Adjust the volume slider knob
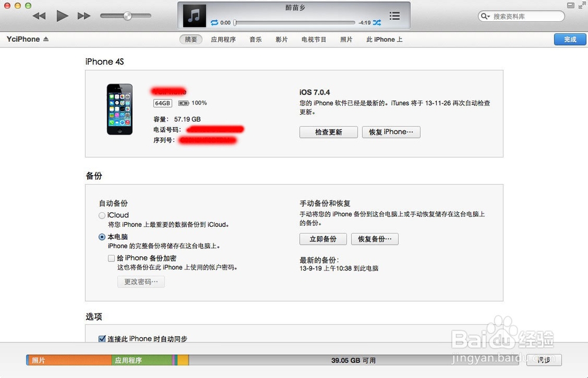The image size is (588, 378). [128, 16]
